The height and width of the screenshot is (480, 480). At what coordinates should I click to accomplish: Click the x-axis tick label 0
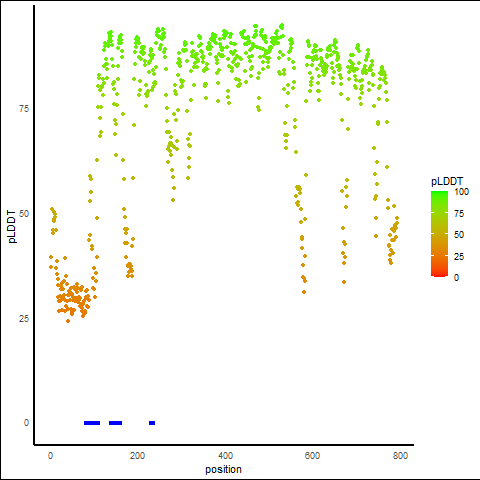(x=50, y=456)
